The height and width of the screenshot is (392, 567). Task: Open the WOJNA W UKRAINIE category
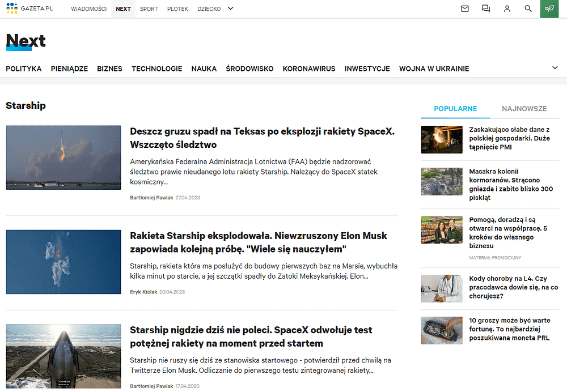pos(434,69)
